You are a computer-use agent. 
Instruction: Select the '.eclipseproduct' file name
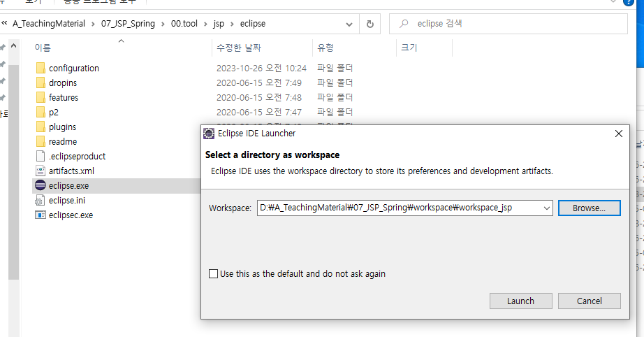78,157
